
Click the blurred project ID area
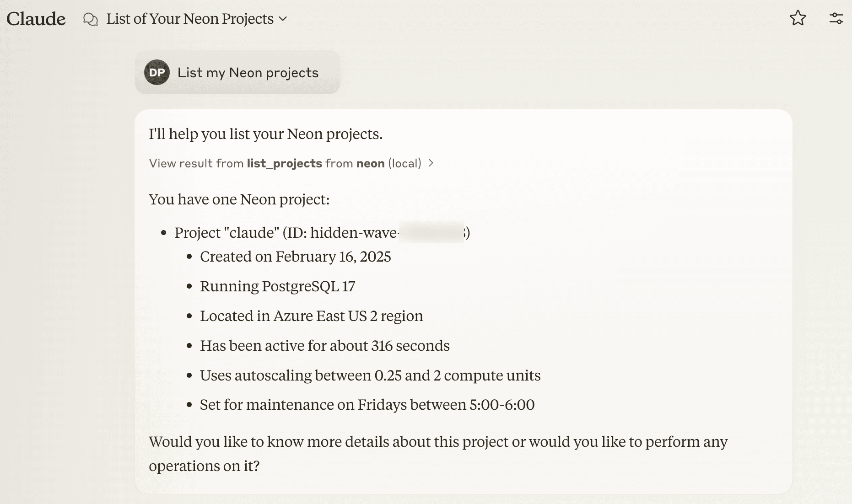pos(431,232)
